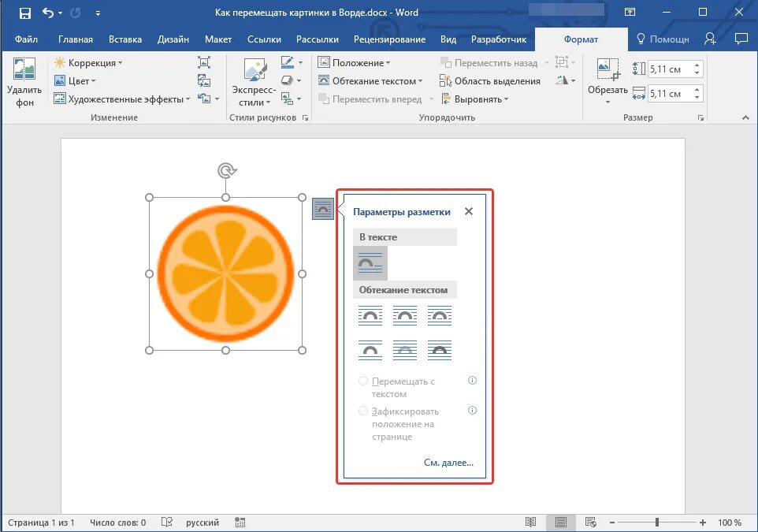The width and height of the screenshot is (758, 532).
Task: Switch to the Вид tab
Action: pyautogui.click(x=448, y=39)
